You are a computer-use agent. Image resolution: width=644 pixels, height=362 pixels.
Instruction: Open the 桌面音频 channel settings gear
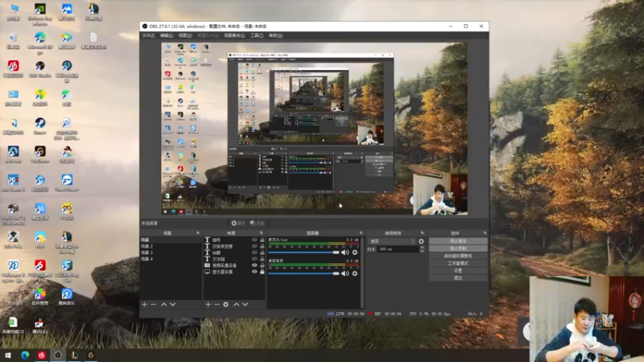355,274
